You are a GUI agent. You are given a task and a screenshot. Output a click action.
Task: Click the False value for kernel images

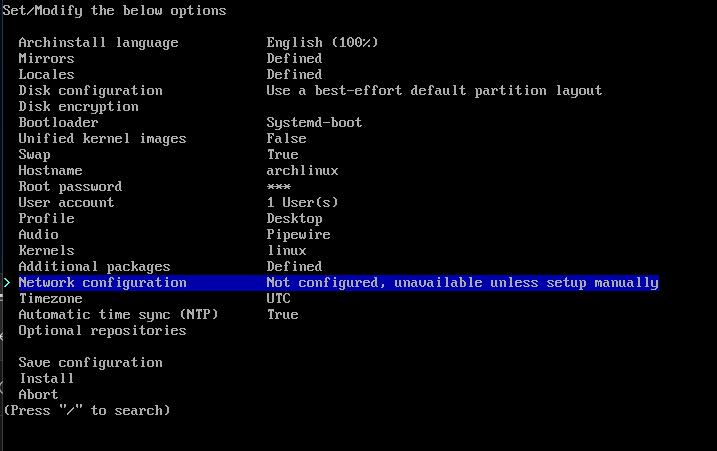pos(286,139)
